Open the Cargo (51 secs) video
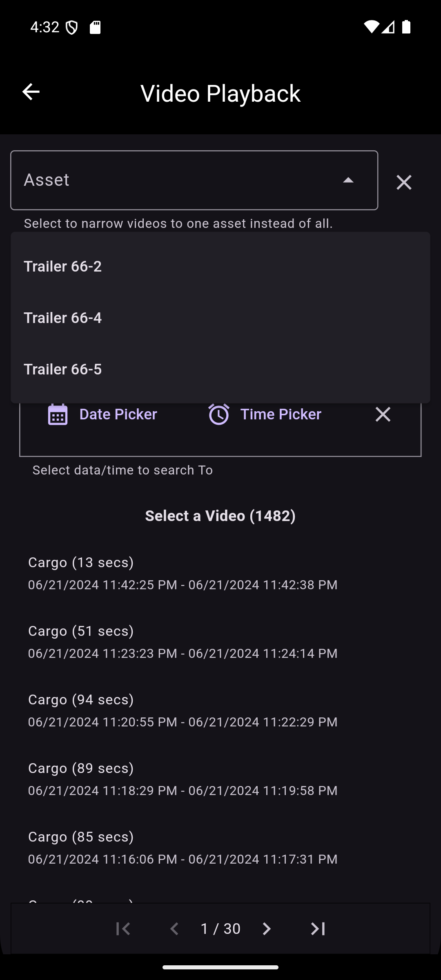The height and width of the screenshot is (980, 441). pyautogui.click(x=183, y=641)
